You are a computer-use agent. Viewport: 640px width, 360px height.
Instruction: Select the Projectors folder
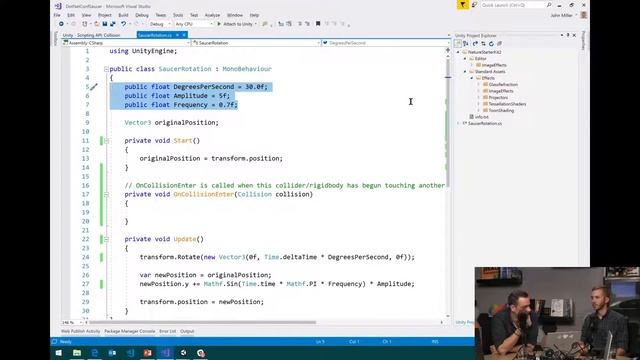498,98
